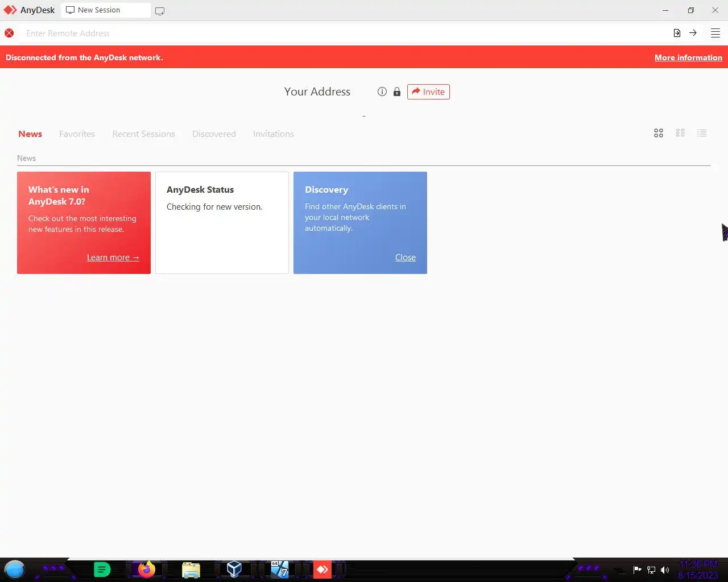Open the Start menu orb
The image size is (728, 582).
(x=15, y=569)
